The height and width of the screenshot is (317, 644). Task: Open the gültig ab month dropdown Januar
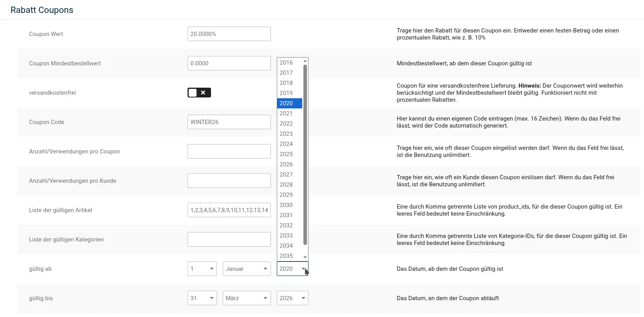(247, 269)
